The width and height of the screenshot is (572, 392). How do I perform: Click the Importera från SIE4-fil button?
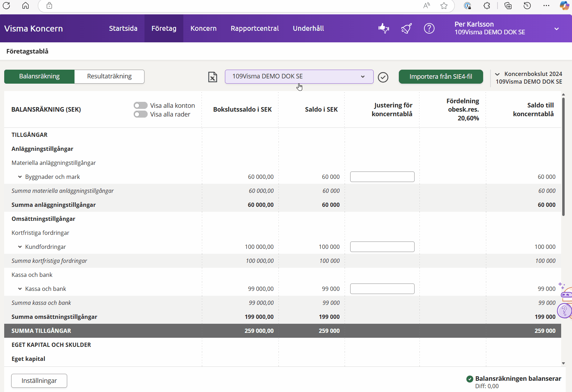click(x=440, y=77)
